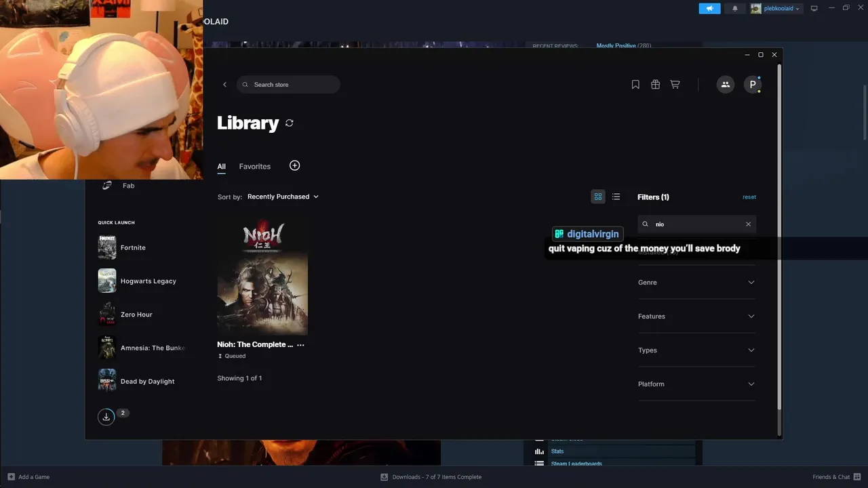Open the plebkoolaid account dropdown in Steam

(x=776, y=8)
